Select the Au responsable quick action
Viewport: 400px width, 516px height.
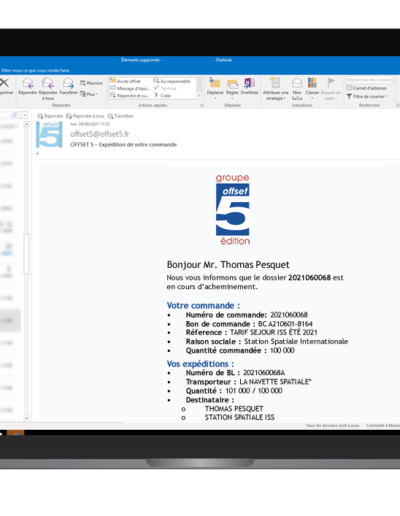[172, 81]
